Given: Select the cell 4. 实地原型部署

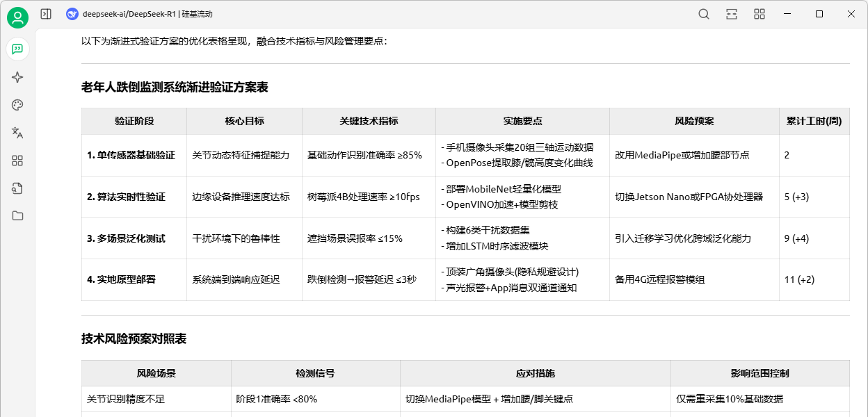Looking at the screenshot, I should (134, 279).
